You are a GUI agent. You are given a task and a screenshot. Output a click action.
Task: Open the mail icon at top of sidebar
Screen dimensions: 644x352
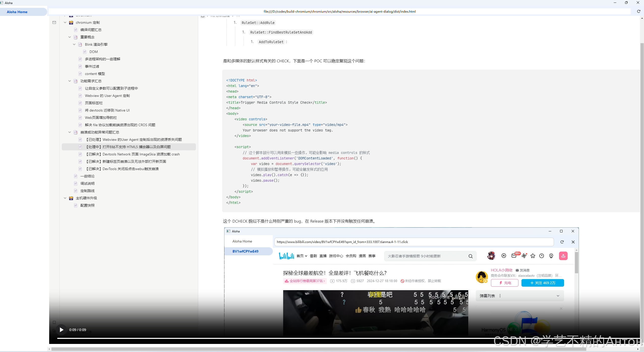click(54, 22)
